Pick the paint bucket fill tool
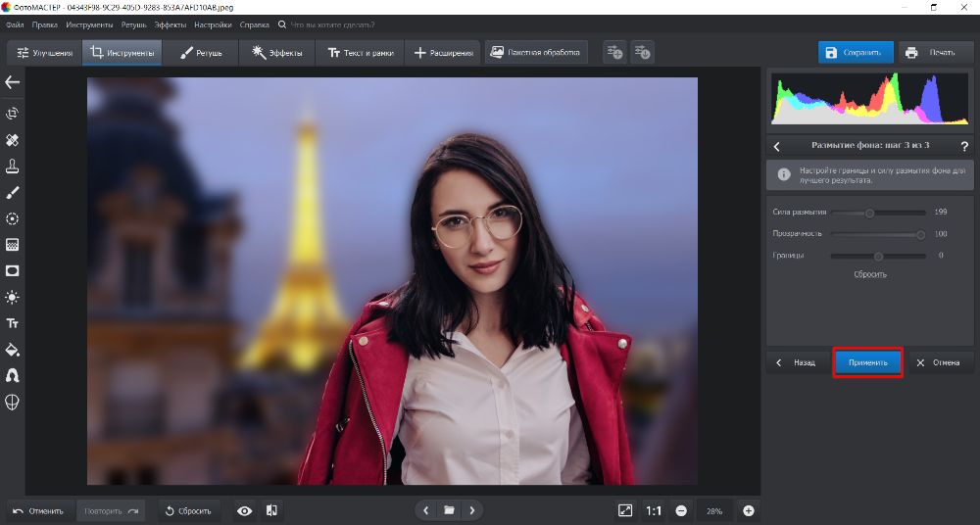This screenshot has width=980, height=525. [13, 350]
